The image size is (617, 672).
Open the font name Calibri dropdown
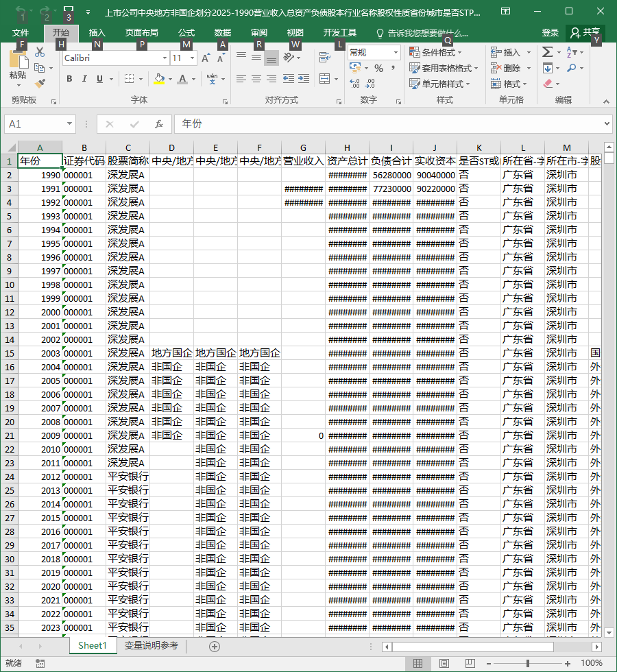pyautogui.click(x=165, y=58)
